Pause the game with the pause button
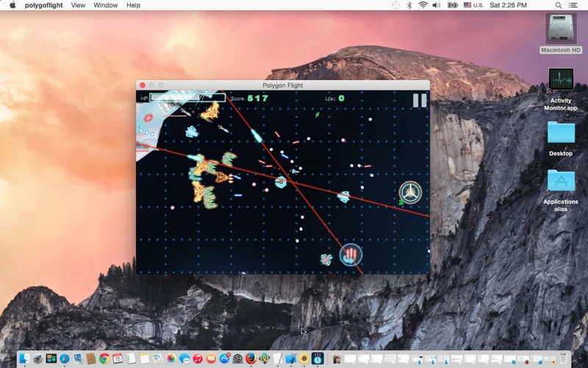This screenshot has height=368, width=588. pos(419,101)
